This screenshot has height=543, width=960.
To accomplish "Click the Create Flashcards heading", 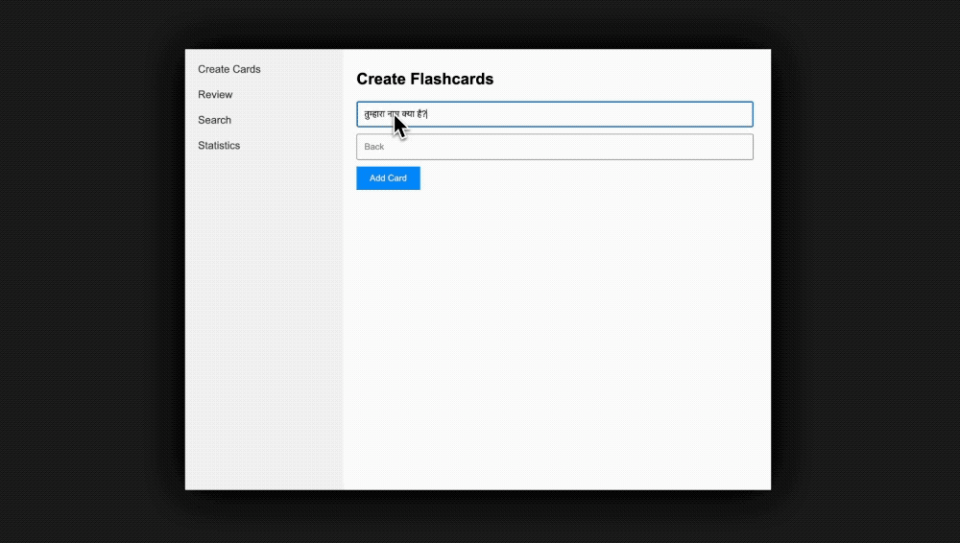I will coord(425,79).
